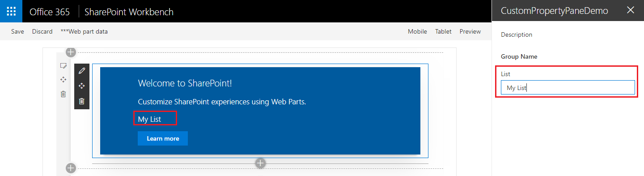644x176 pixels.
Task: Switch to Tablet view
Action: 443,31
